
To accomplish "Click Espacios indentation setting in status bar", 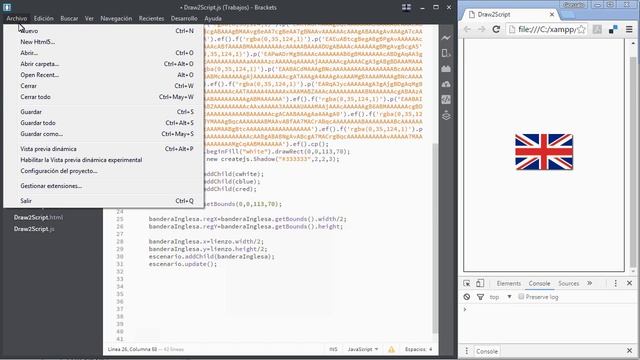I will 418,349.
